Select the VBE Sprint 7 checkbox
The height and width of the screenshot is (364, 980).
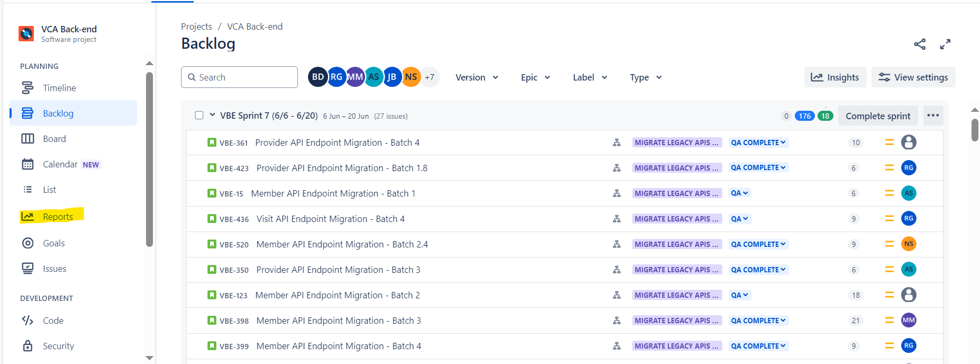click(199, 116)
